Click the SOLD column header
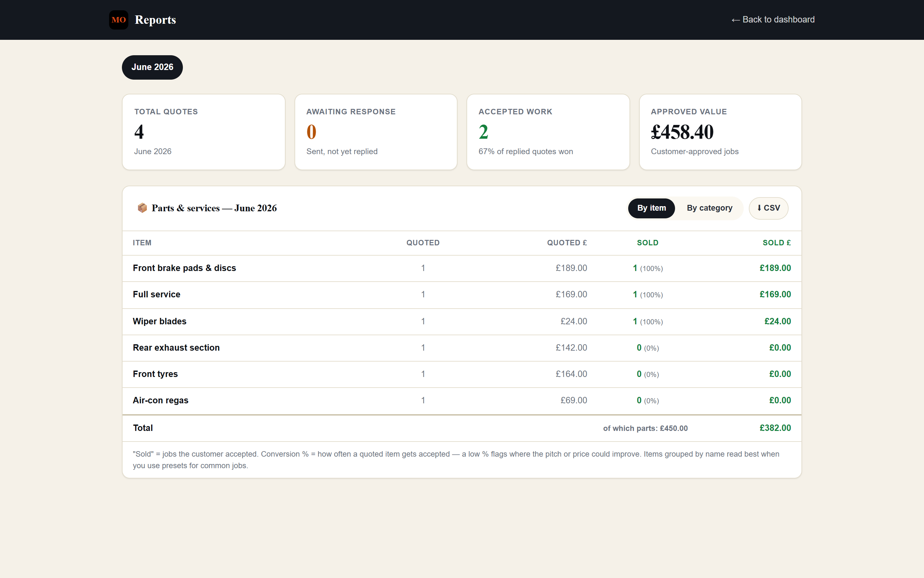The height and width of the screenshot is (578, 924). pos(647,243)
